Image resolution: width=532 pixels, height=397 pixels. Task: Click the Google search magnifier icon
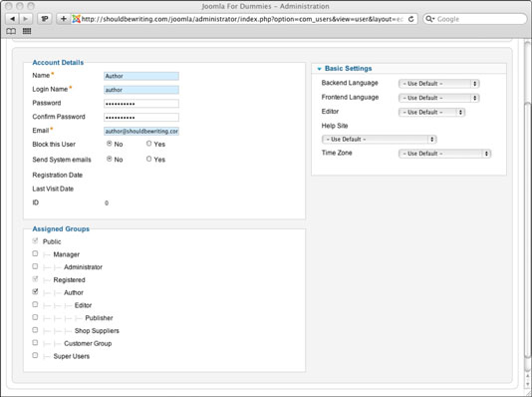coord(429,19)
